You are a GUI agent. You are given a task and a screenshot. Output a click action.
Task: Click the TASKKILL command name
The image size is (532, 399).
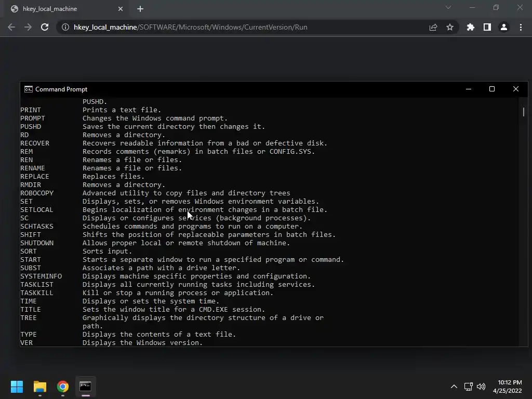pos(37,293)
